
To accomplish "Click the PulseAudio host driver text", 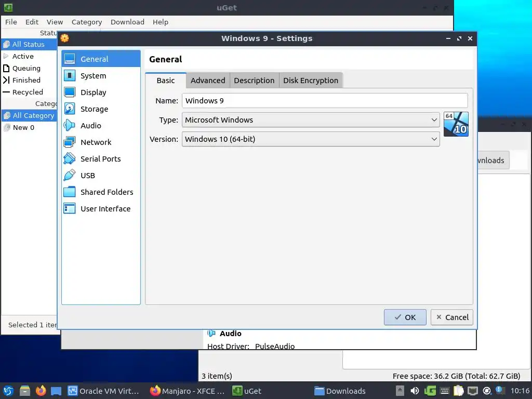I will [x=275, y=346].
